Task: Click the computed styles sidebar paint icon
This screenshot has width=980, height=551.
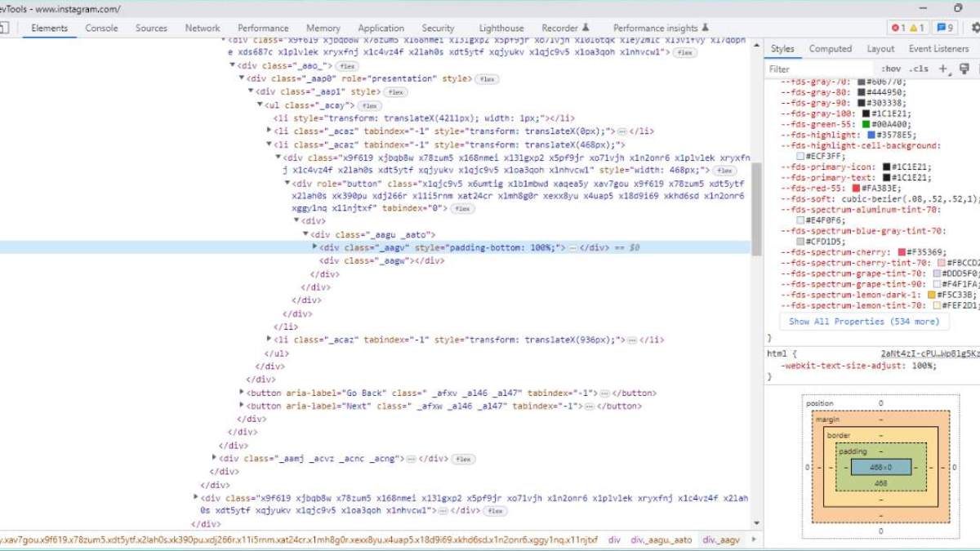Action: click(964, 69)
